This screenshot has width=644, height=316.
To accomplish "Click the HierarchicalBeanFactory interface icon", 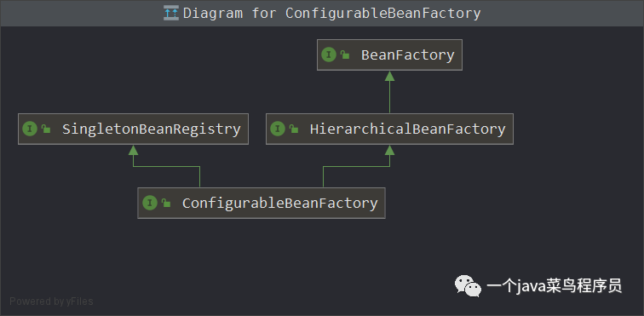I will [278, 129].
